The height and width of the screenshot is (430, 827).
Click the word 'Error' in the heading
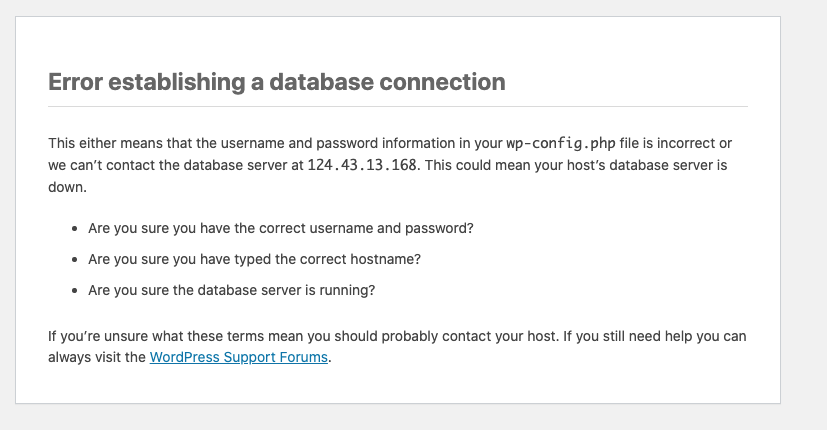click(75, 82)
